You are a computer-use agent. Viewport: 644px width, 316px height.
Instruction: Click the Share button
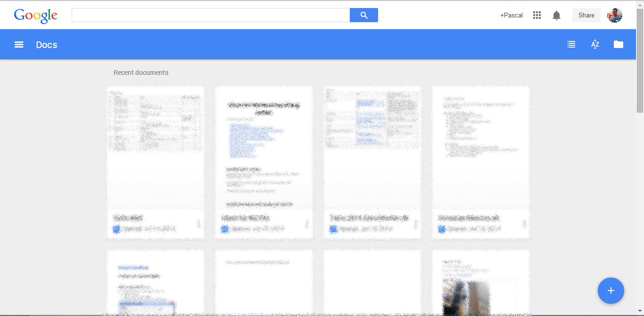tap(586, 15)
